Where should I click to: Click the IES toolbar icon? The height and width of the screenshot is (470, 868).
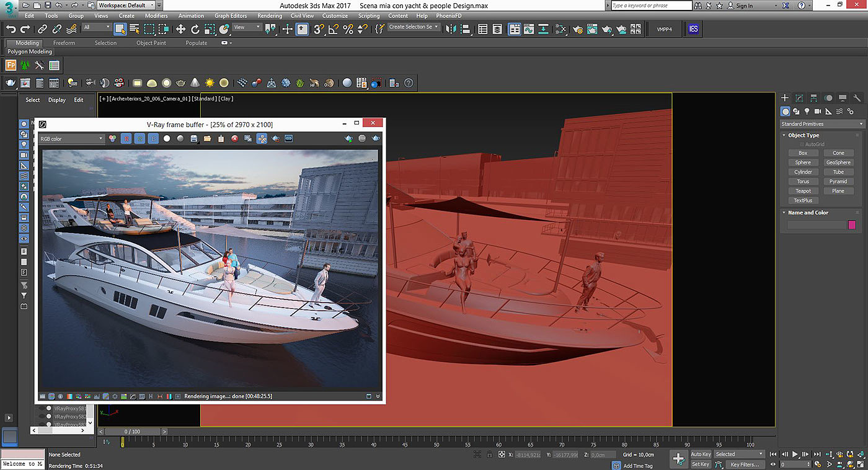click(x=693, y=29)
